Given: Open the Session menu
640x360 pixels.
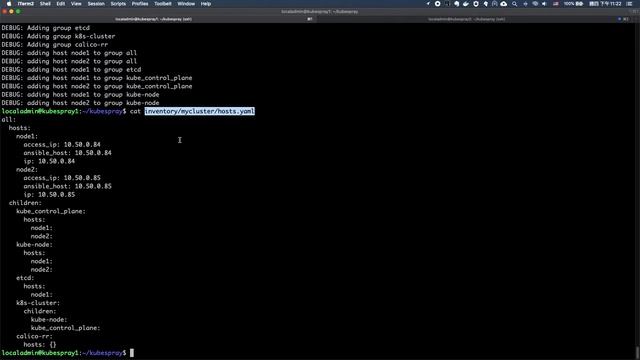Looking at the screenshot, I should point(96,4).
